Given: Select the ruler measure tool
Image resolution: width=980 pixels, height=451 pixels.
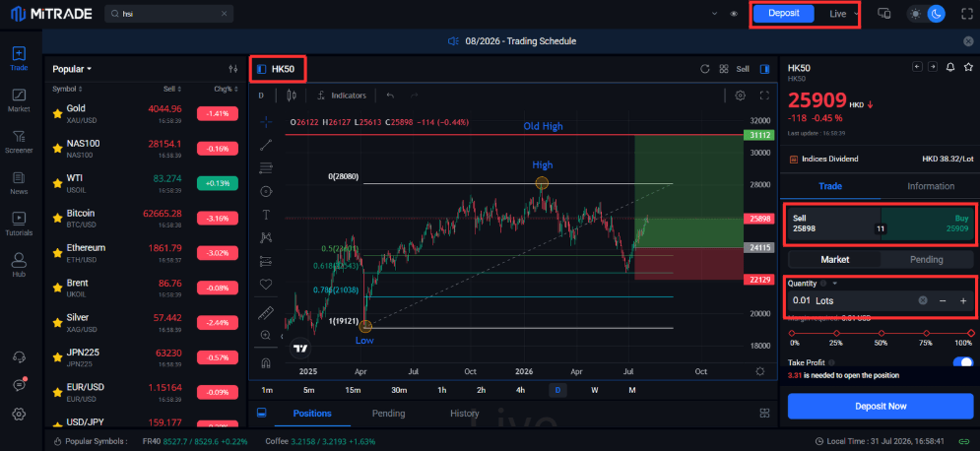Looking at the screenshot, I should tap(266, 312).
